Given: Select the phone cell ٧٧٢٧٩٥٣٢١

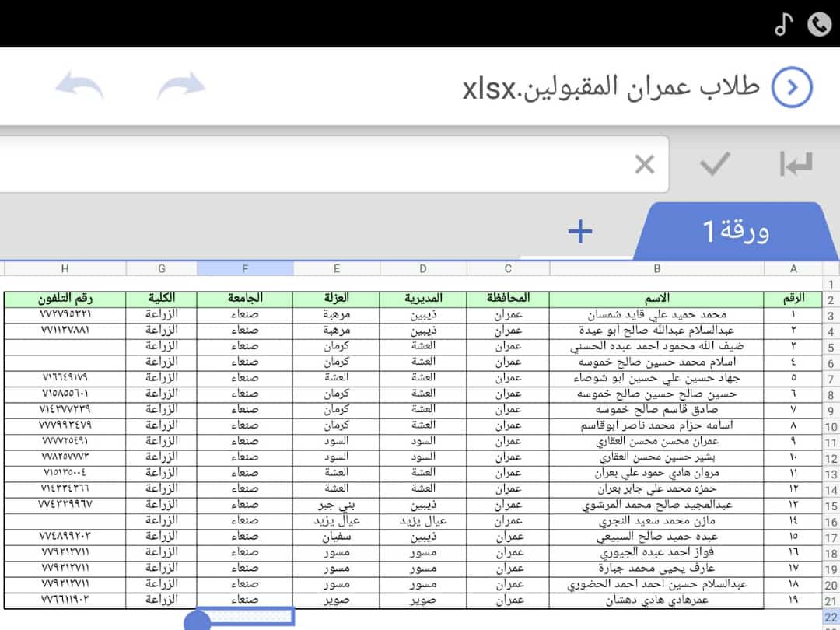Looking at the screenshot, I should (x=65, y=315).
